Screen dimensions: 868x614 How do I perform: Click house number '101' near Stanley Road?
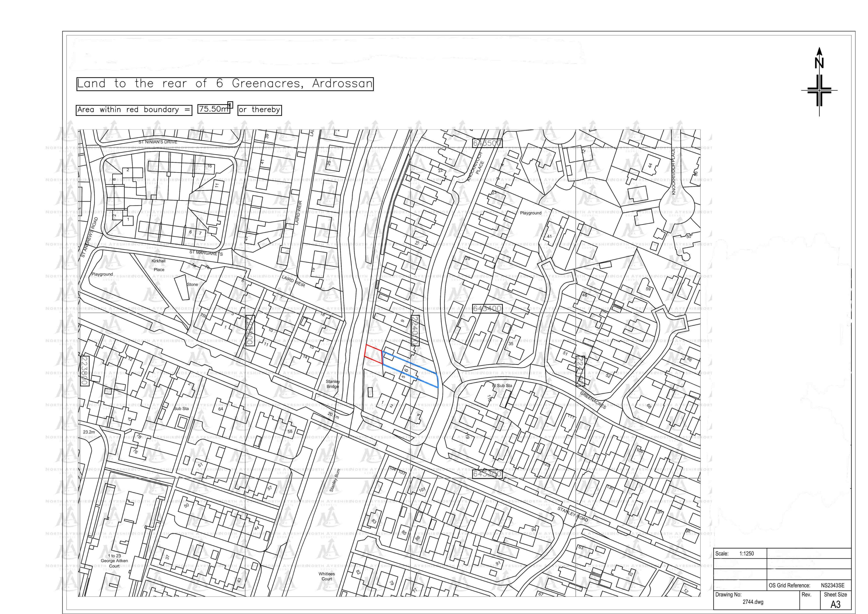(x=422, y=490)
